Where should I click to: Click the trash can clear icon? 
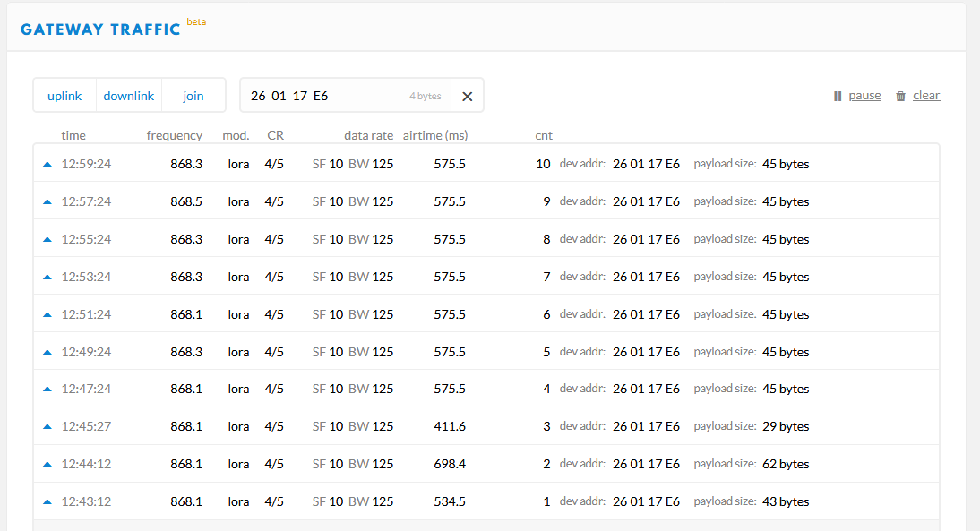[900, 96]
